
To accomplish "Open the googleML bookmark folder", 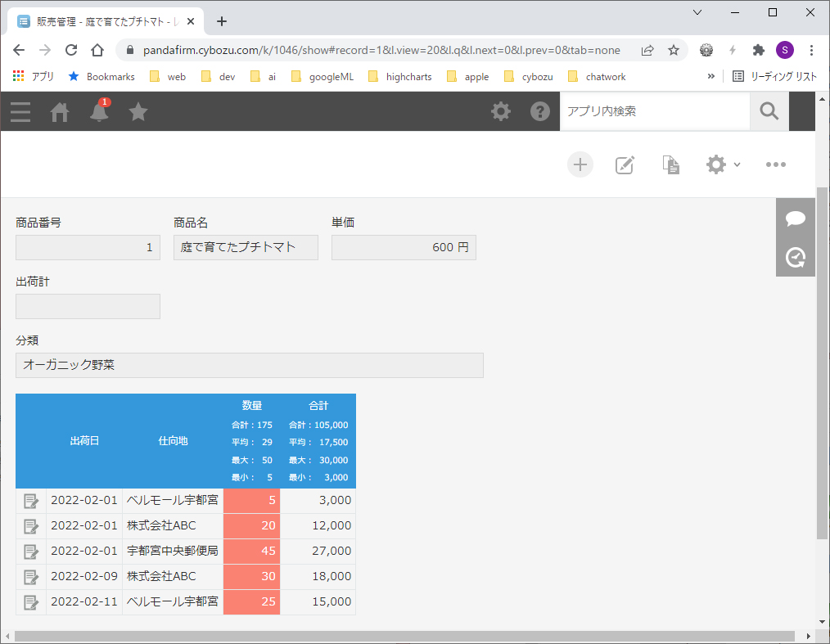I will pos(323,77).
